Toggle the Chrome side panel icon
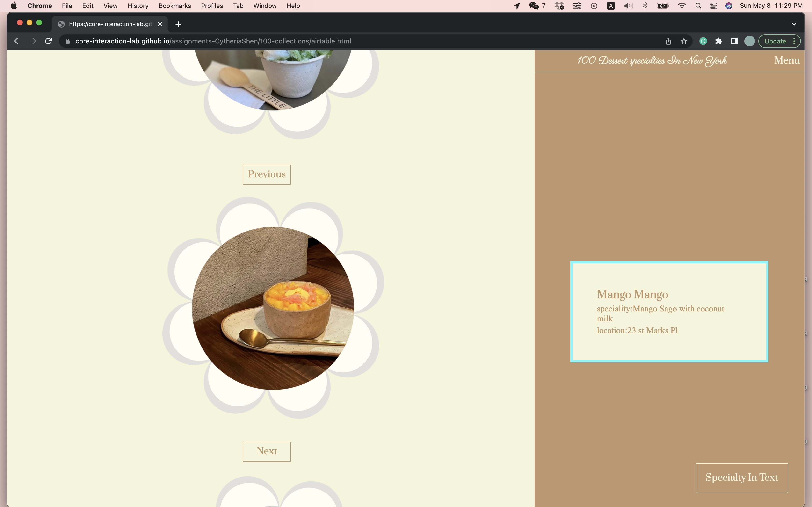This screenshot has height=507, width=812. tap(734, 41)
